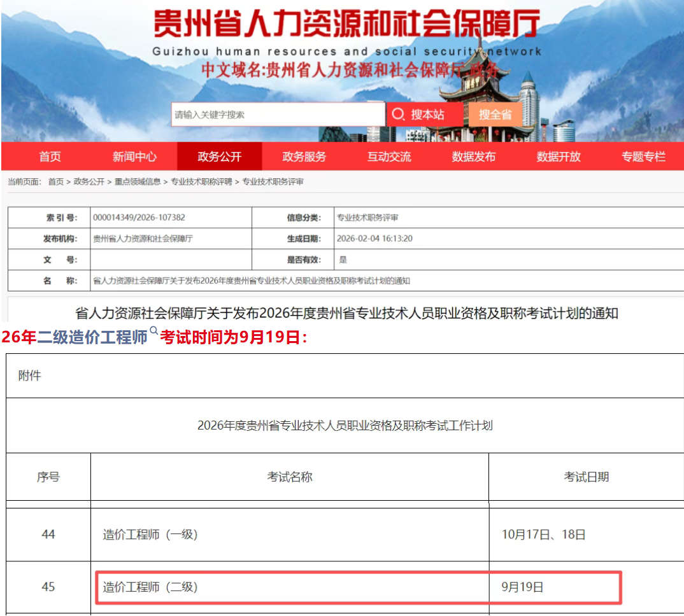The image size is (684, 616).
Task: Click the magnifier icon in the 搜本站 button
Action: coord(397,113)
